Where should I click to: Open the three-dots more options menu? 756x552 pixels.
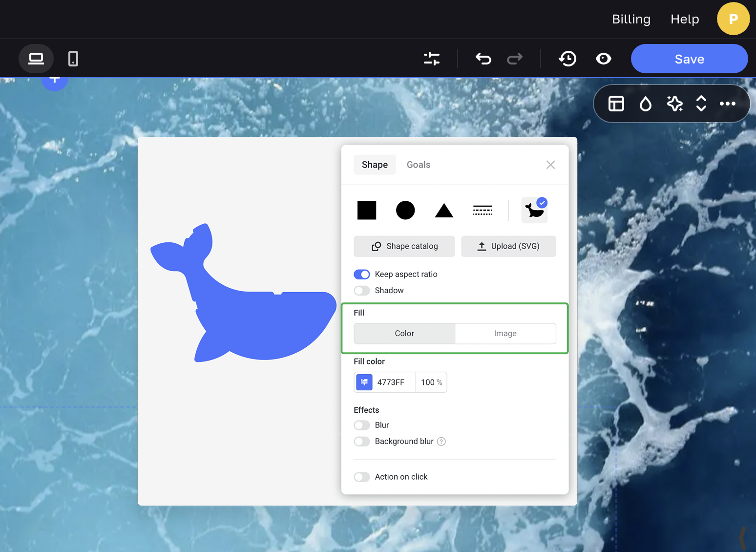point(728,104)
